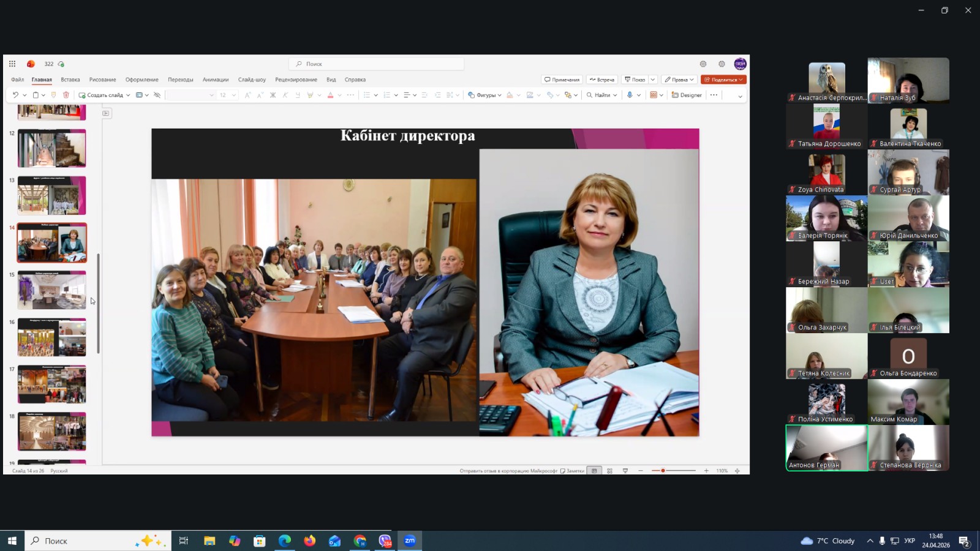Screen dimensions: 980x551
Task: Click the Примечания comments button
Action: (x=562, y=80)
